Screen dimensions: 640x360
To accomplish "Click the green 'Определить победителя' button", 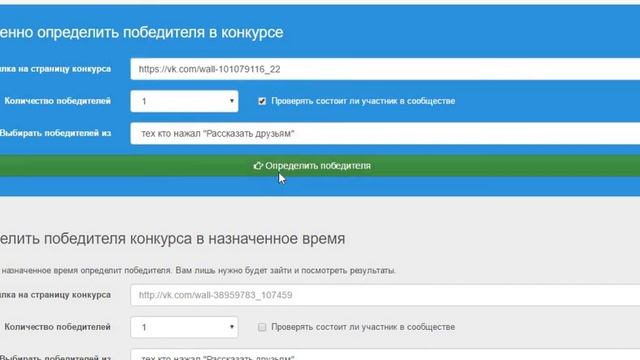I will (320, 166).
